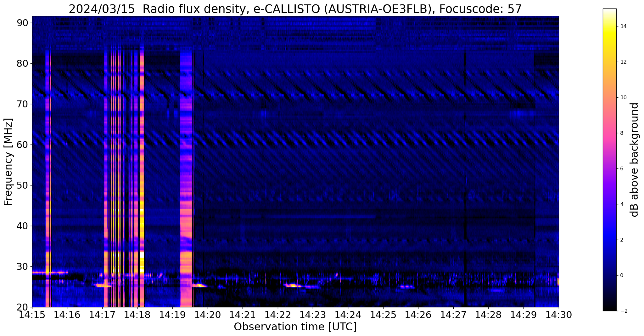The width and height of the screenshot is (644, 336).
Task: Click the 14:17 time tick label
Action: pyautogui.click(x=102, y=315)
